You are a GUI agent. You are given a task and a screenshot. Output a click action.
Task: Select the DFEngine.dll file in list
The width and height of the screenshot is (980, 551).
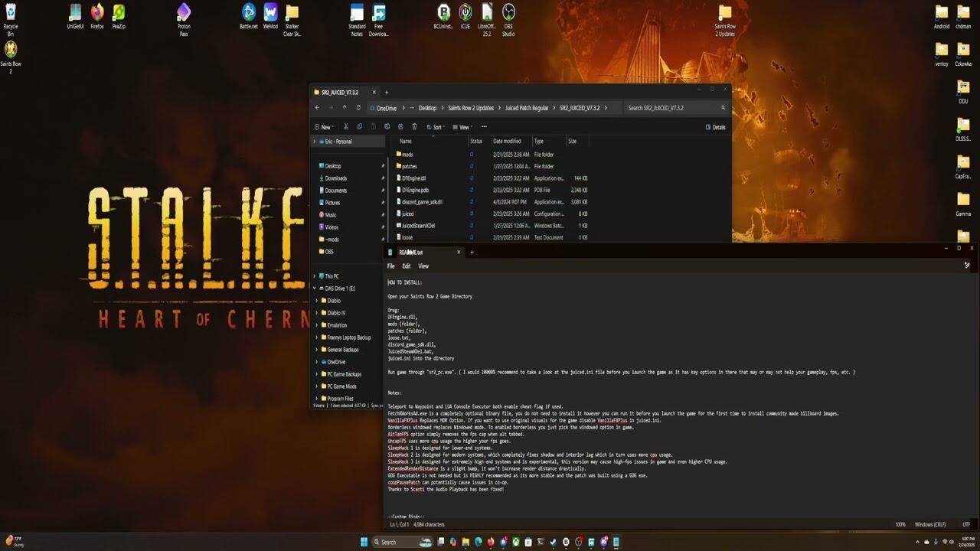(x=413, y=178)
